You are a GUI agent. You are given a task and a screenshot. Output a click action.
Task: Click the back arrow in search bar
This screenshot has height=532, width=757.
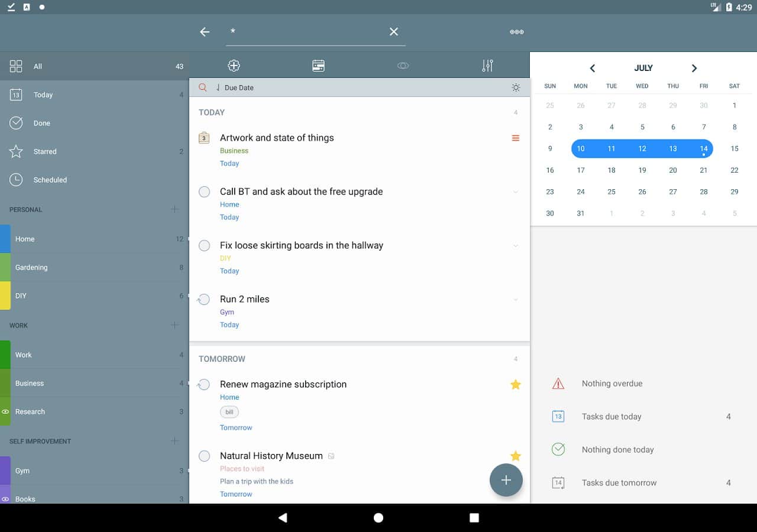point(205,32)
